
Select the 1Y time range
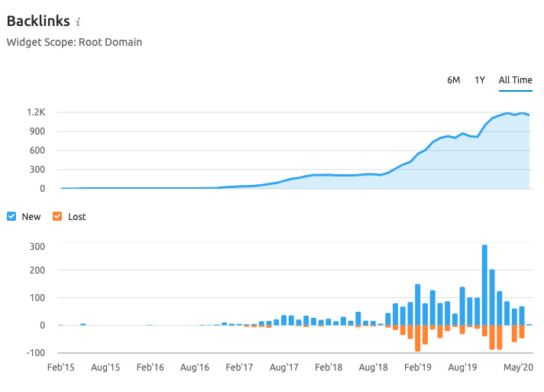[x=480, y=80]
